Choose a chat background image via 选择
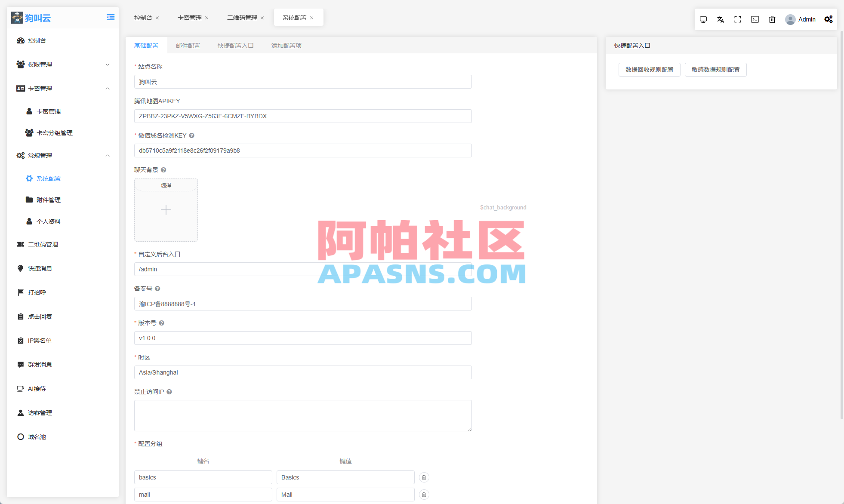This screenshot has height=504, width=844. (x=166, y=185)
